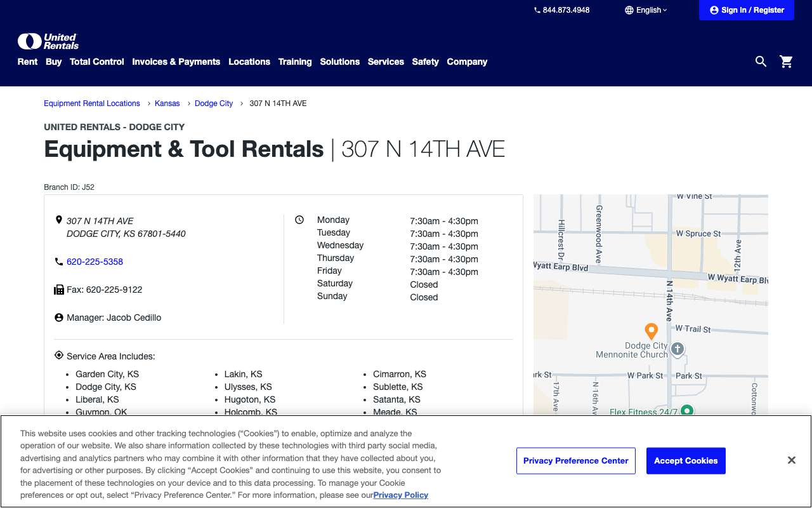Image resolution: width=812 pixels, height=508 pixels.
Task: Open the Invoices & Payments menu
Action: click(176, 62)
